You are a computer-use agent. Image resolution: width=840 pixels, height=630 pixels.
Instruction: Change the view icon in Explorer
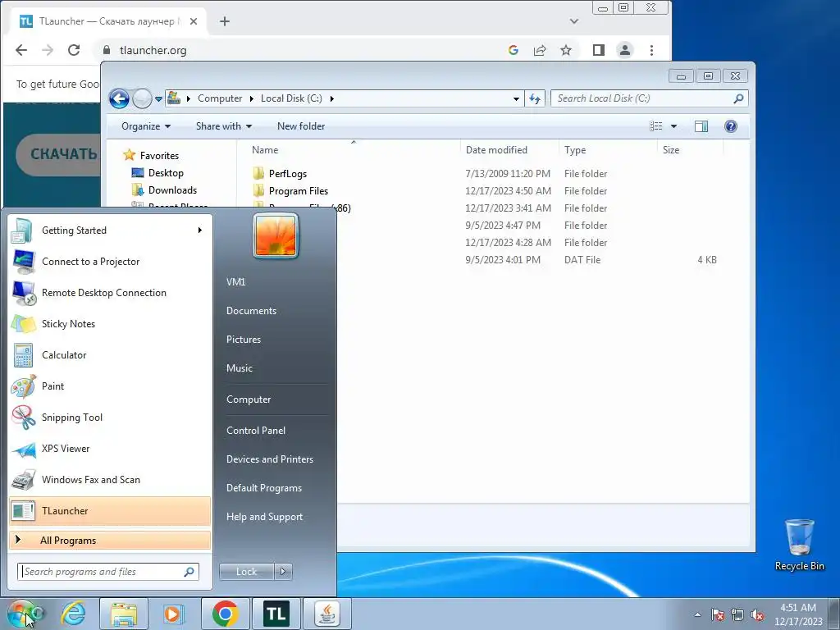tap(656, 126)
